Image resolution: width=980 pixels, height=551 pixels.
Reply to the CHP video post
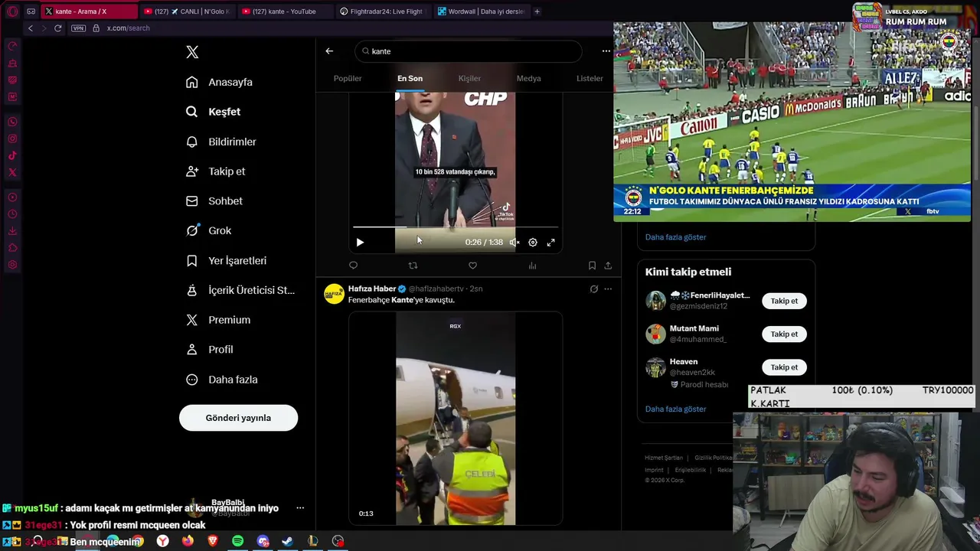(353, 266)
